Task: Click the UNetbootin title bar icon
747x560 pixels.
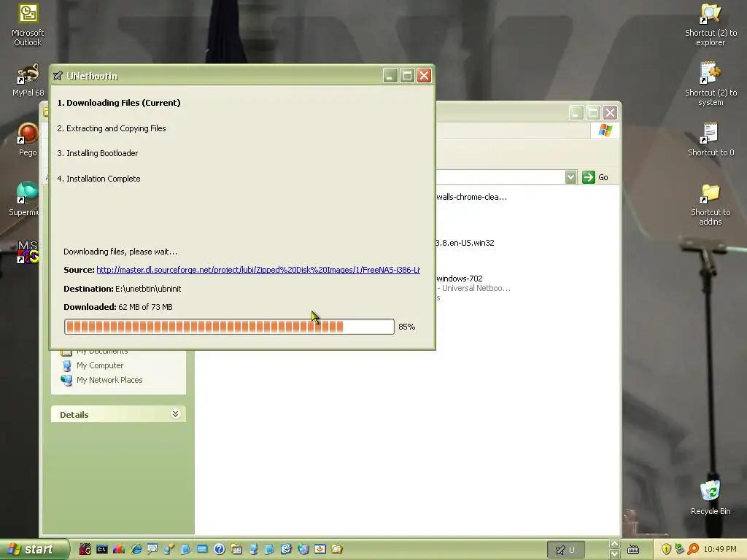Action: [58, 76]
